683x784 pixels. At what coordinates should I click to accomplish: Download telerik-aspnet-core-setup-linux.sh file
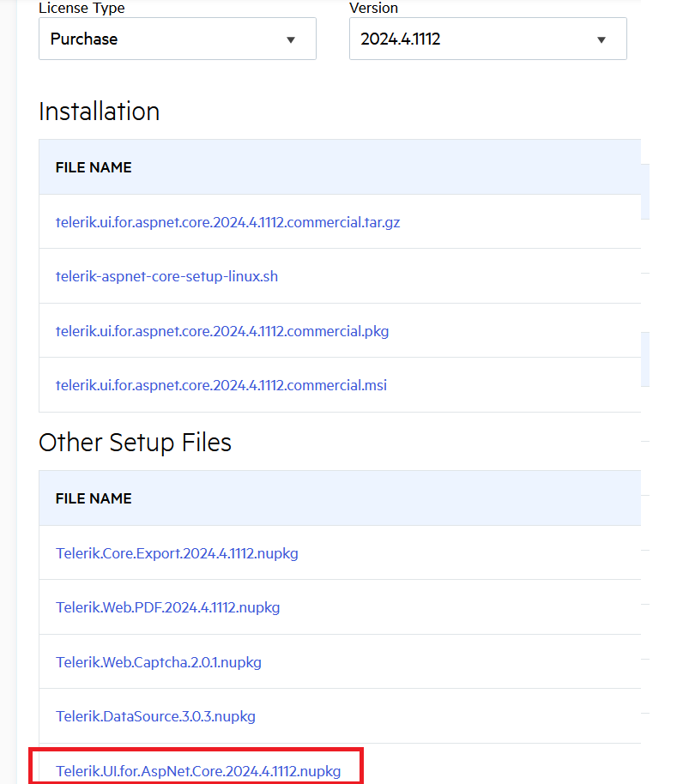point(166,276)
